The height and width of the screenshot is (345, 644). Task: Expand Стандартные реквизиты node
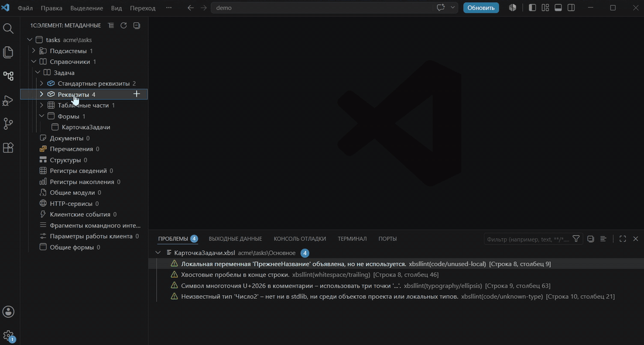point(42,83)
